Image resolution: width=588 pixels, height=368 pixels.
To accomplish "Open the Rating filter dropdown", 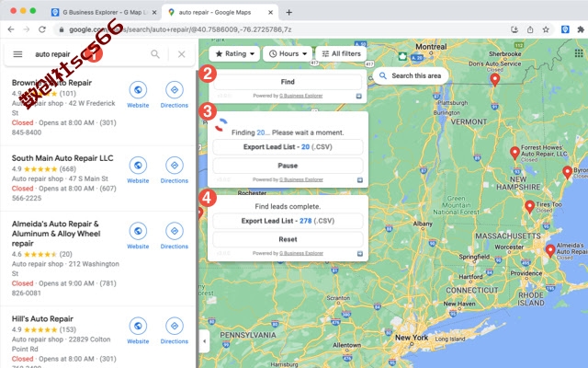I will (235, 53).
